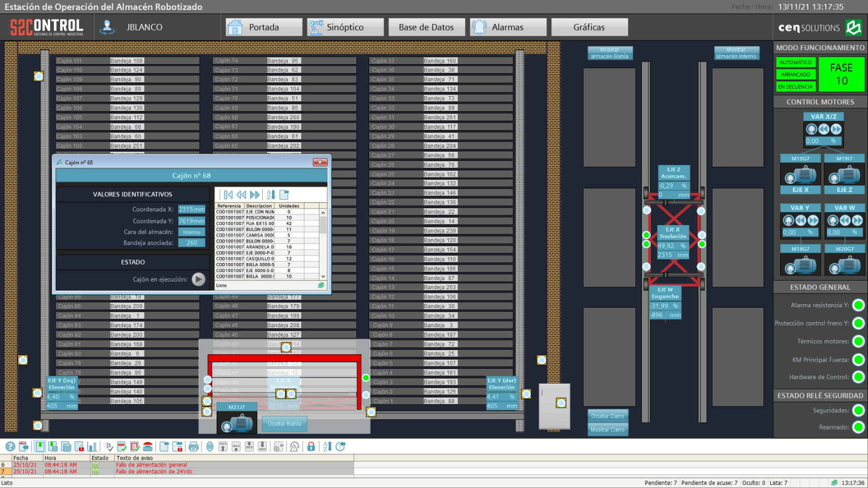Click the Mostrar almacén Interno button

[x=736, y=53]
